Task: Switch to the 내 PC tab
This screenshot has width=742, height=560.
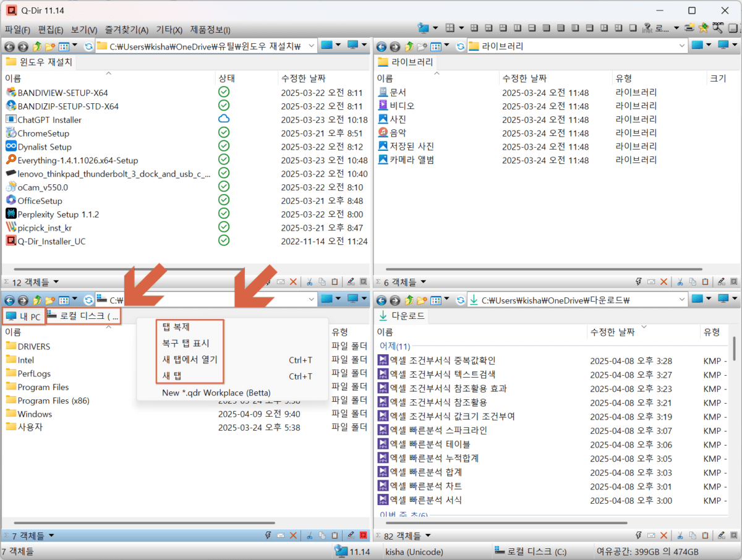Action: pos(23,317)
